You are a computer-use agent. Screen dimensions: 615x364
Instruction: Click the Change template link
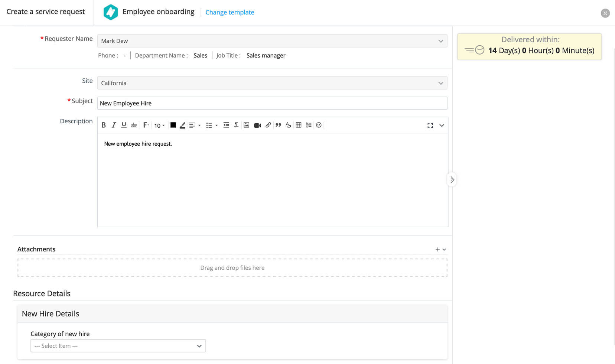point(230,12)
